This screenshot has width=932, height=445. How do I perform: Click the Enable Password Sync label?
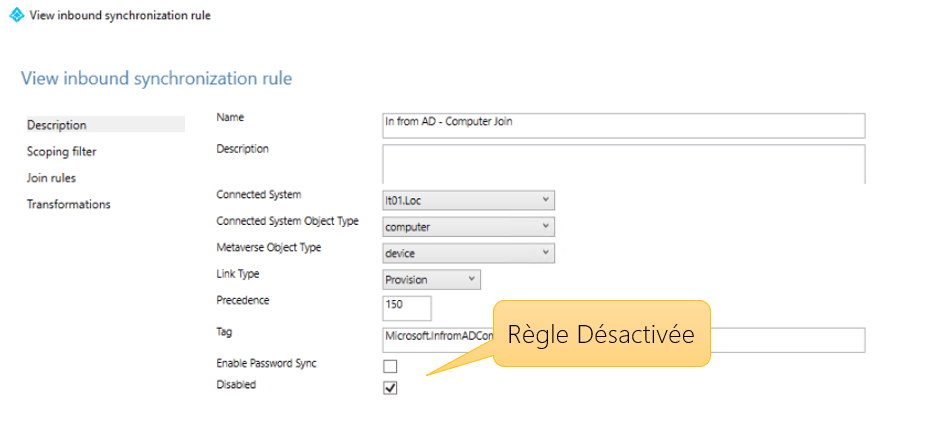click(x=266, y=364)
